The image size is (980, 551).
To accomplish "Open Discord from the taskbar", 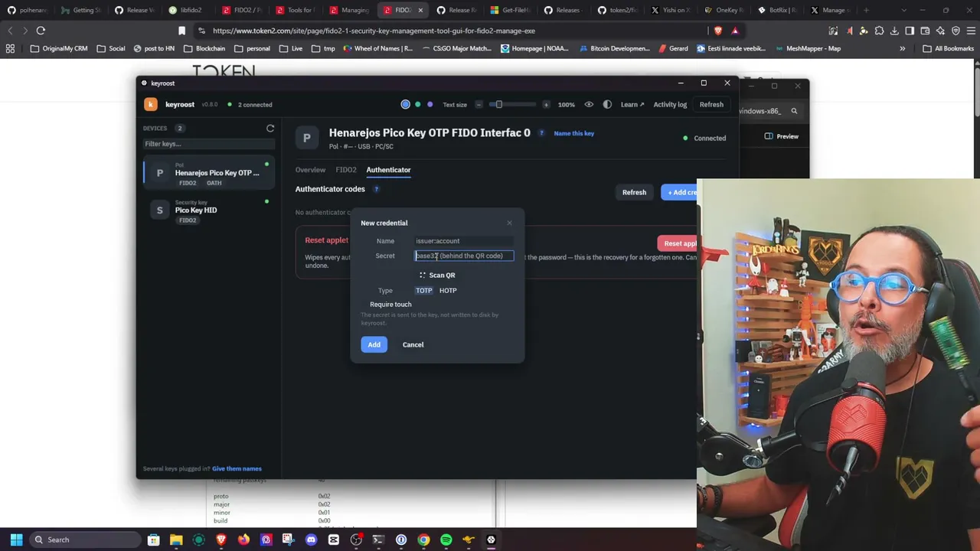I will 311,540.
